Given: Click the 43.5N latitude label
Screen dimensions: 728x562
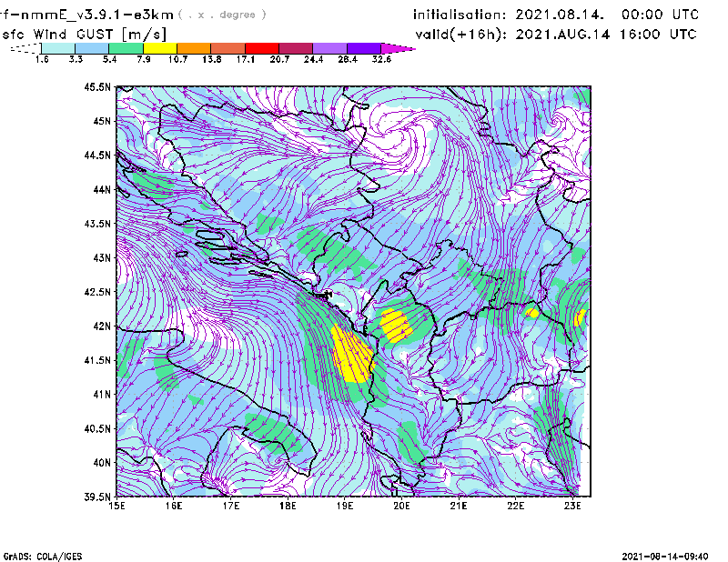Looking at the screenshot, I should tap(97, 224).
